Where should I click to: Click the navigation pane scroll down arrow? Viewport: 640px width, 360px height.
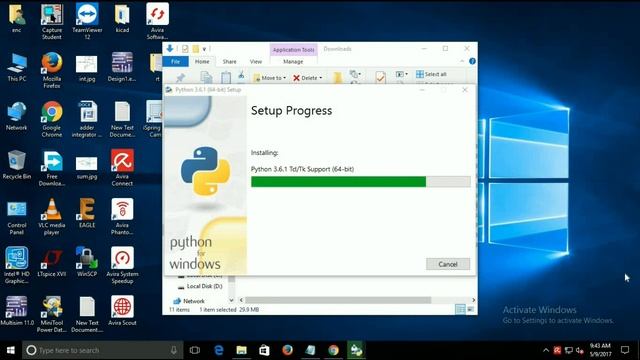tap(231, 300)
